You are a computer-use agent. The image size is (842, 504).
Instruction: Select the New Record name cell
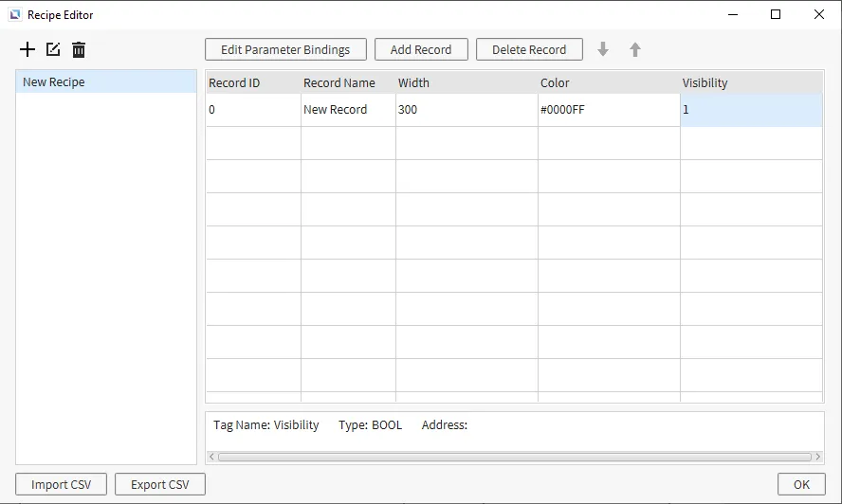pyautogui.click(x=348, y=110)
